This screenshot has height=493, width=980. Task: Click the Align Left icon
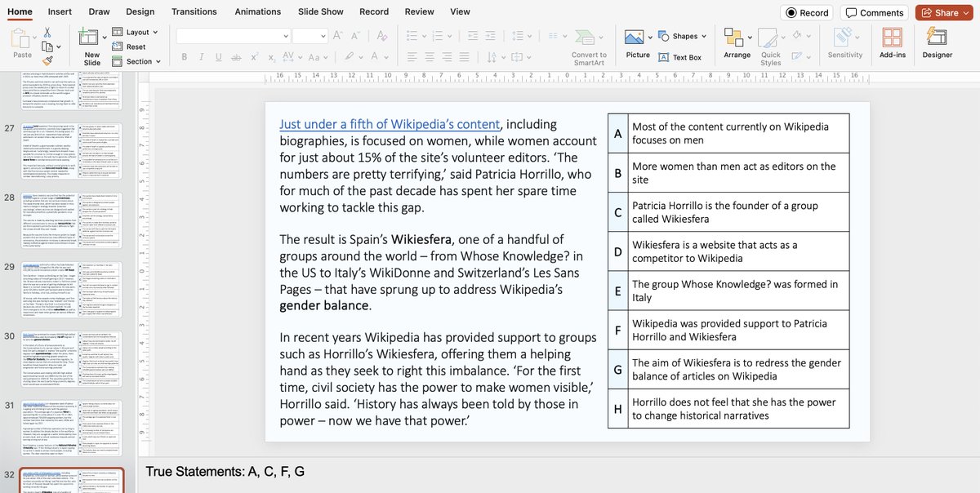click(412, 57)
